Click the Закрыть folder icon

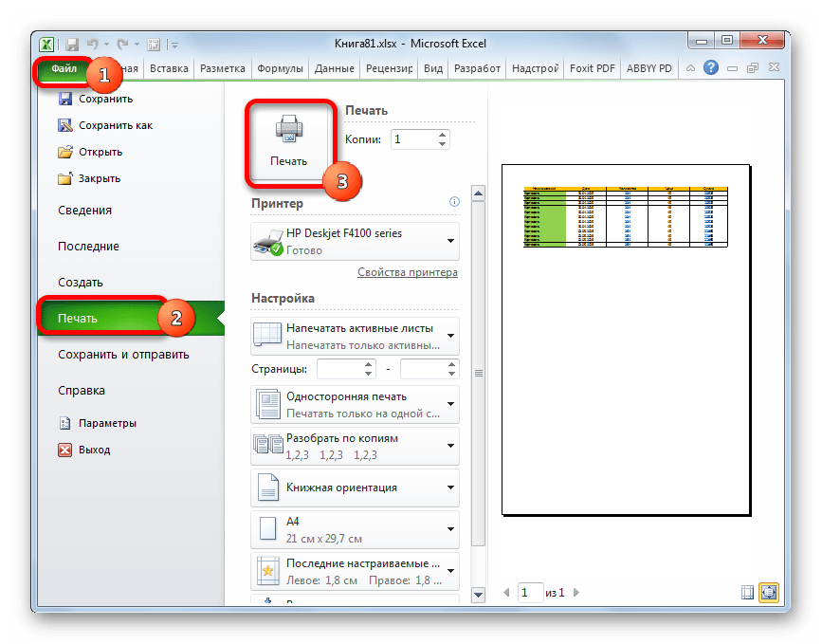(x=65, y=179)
